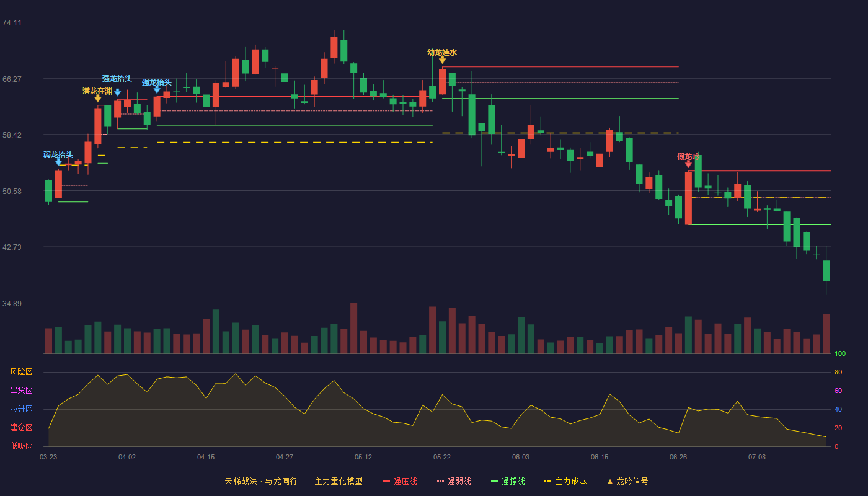Pick the 03-23 date on the axis
The image size is (868, 496).
48,457
